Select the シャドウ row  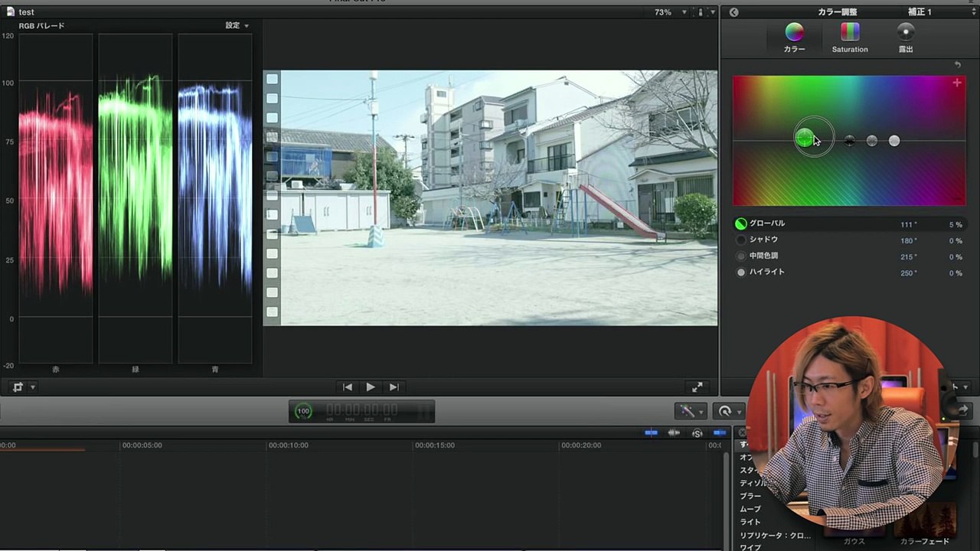848,240
